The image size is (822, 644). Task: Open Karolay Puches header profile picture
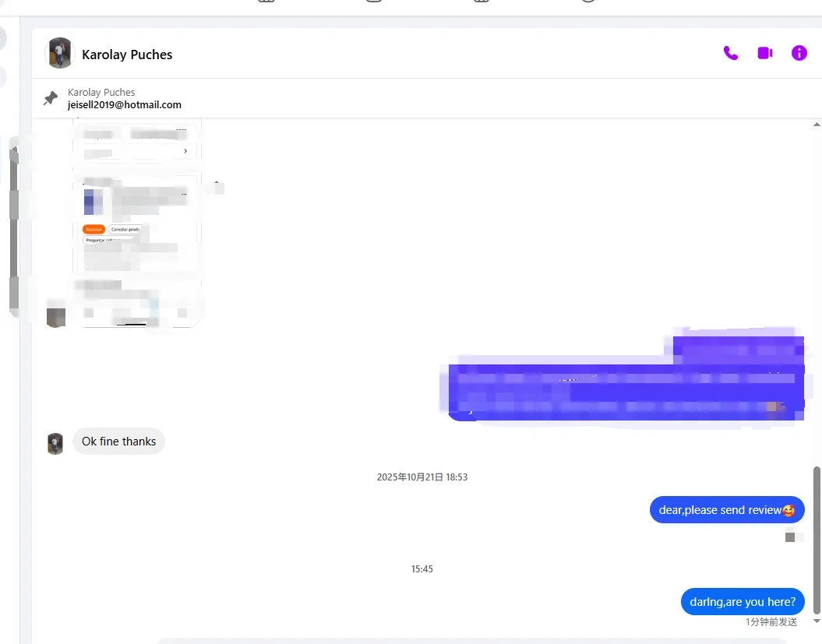click(x=59, y=53)
